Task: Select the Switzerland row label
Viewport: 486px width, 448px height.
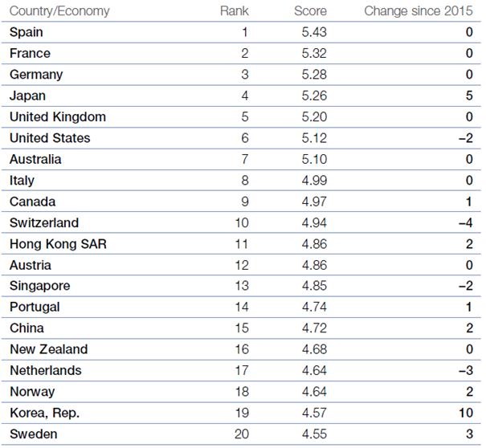Action: [x=44, y=223]
